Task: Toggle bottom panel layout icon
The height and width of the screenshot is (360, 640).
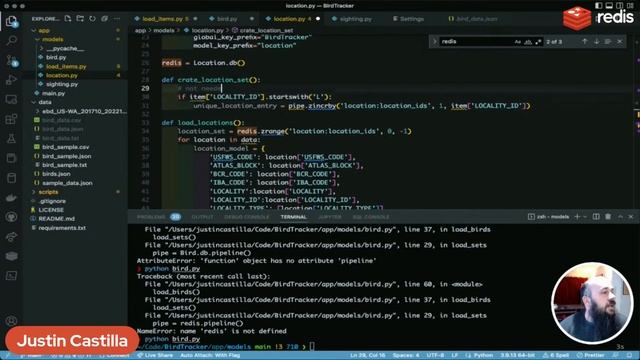Action: (609, 6)
